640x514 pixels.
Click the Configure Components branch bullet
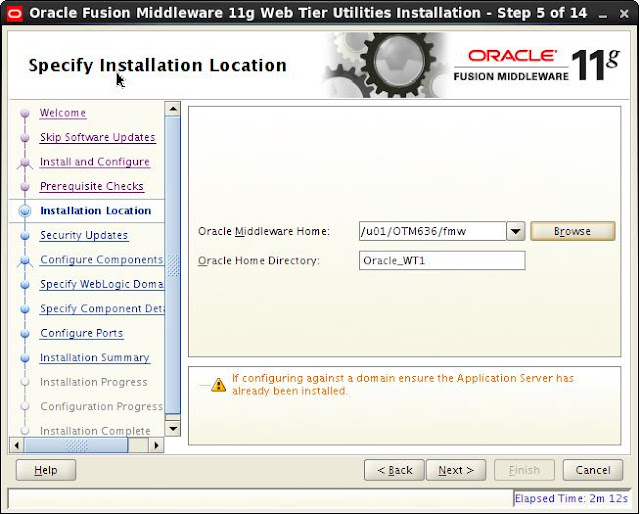25,260
